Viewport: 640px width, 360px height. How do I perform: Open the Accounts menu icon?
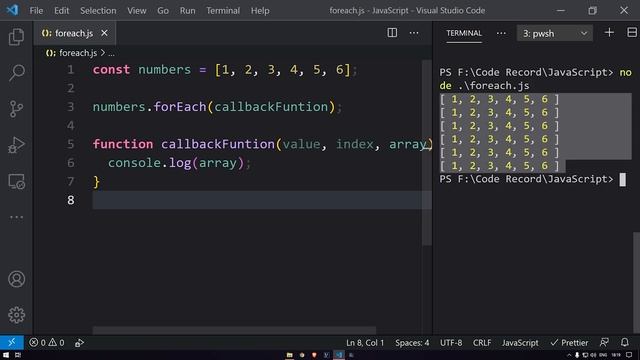pyautogui.click(x=16, y=279)
